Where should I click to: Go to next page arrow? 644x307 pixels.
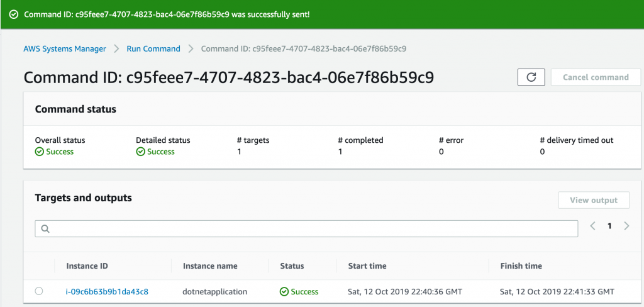click(x=626, y=226)
